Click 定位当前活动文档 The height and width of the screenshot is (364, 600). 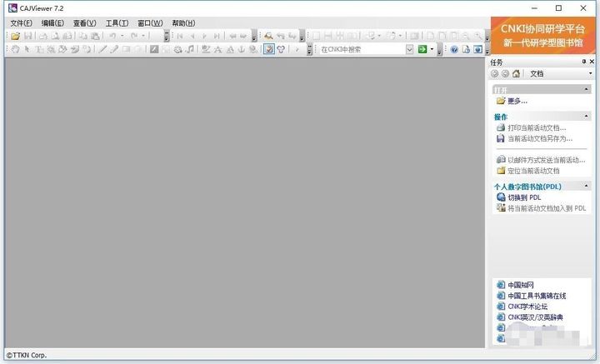pos(533,171)
